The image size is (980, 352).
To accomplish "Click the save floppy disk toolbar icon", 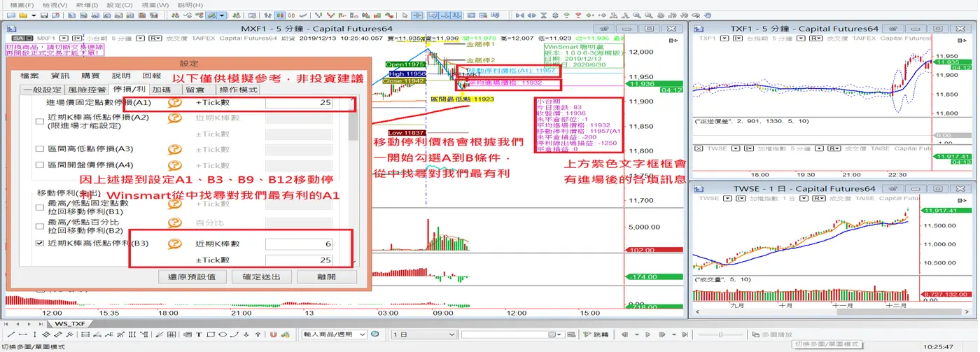I will tap(44, 15).
